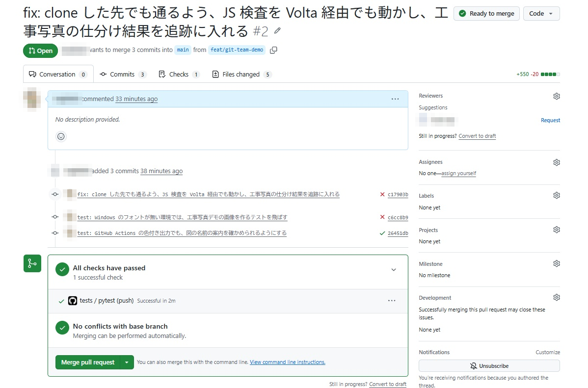
Task: Open commit hash c17903b
Action: 398,195
